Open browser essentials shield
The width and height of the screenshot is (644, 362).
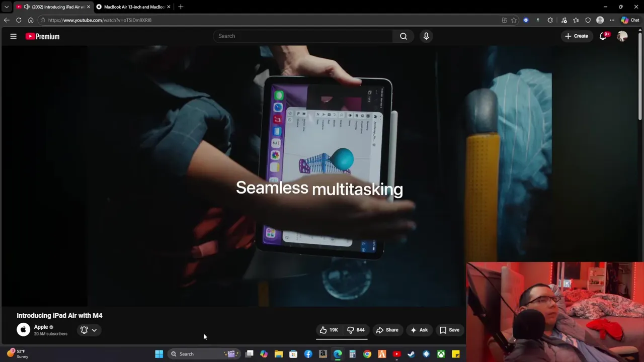[588, 20]
